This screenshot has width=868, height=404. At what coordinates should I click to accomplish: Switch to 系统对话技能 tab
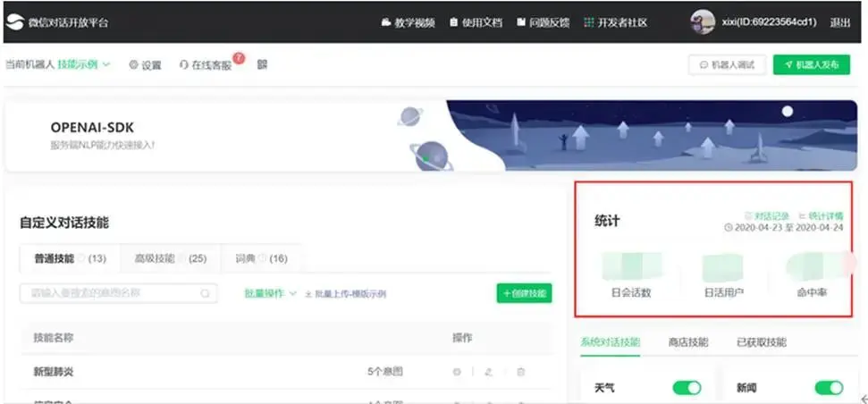[610, 342]
